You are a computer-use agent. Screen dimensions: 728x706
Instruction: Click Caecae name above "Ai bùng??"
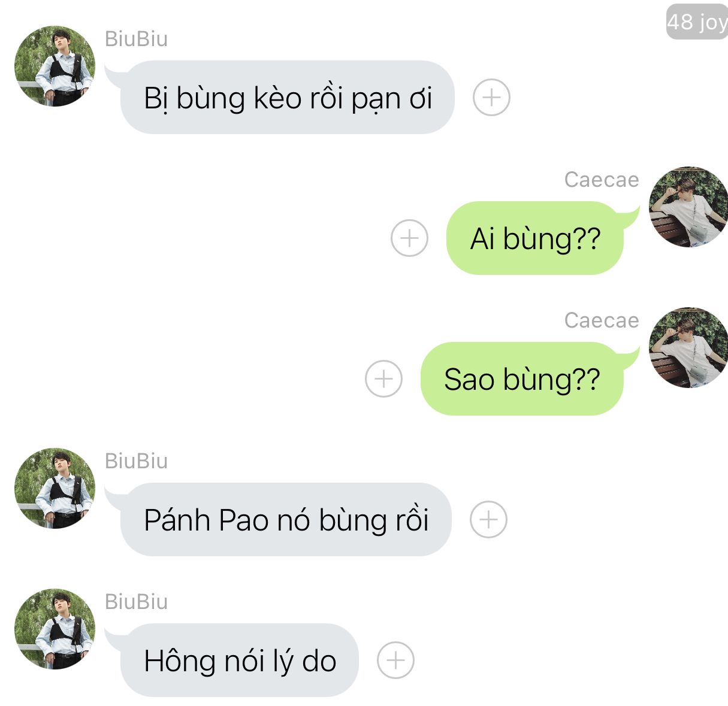[602, 180]
